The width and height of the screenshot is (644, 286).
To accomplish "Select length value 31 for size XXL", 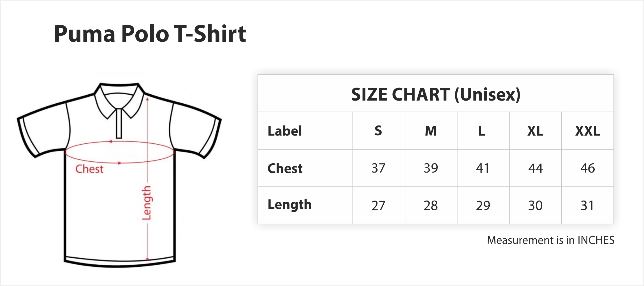I will 588,205.
